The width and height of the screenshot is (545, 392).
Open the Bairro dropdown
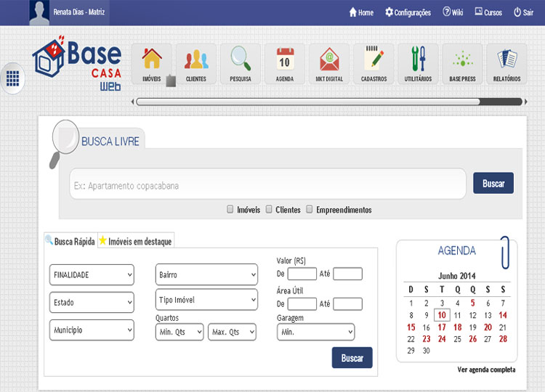(x=207, y=274)
